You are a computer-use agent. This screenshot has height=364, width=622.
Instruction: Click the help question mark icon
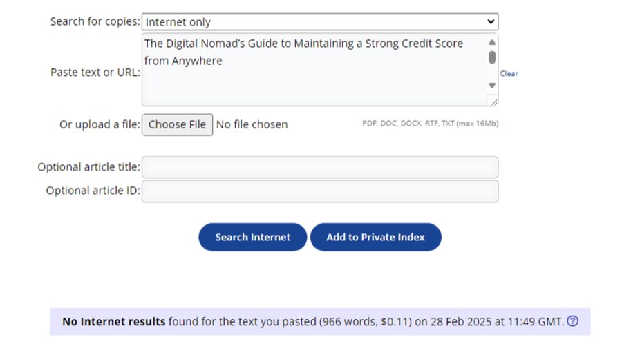[572, 321]
